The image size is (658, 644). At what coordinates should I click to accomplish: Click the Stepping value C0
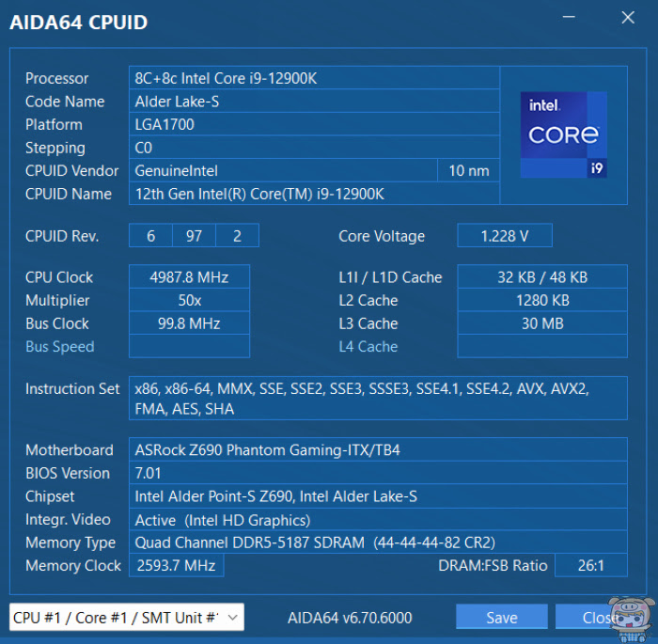click(314, 148)
